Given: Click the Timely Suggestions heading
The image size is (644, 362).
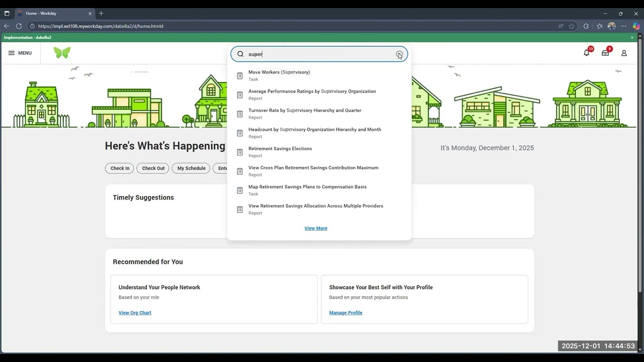Looking at the screenshot, I should (143, 198).
